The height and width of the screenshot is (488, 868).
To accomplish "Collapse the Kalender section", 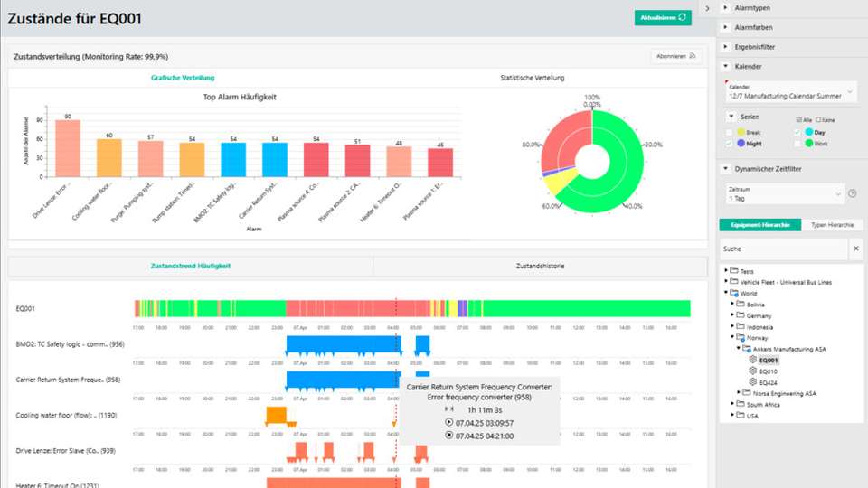I will click(726, 66).
